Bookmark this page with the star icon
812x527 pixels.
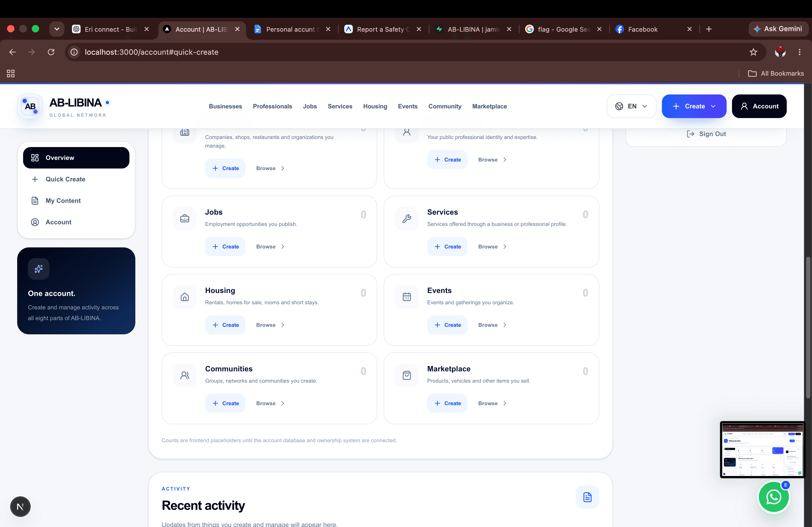(753, 52)
